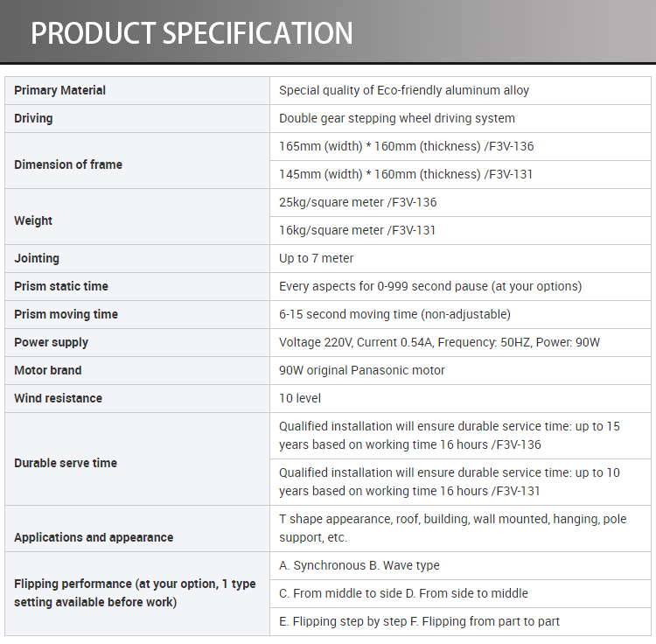
Task: Click the 90W original Panasonic motor cell
Action: click(461, 371)
